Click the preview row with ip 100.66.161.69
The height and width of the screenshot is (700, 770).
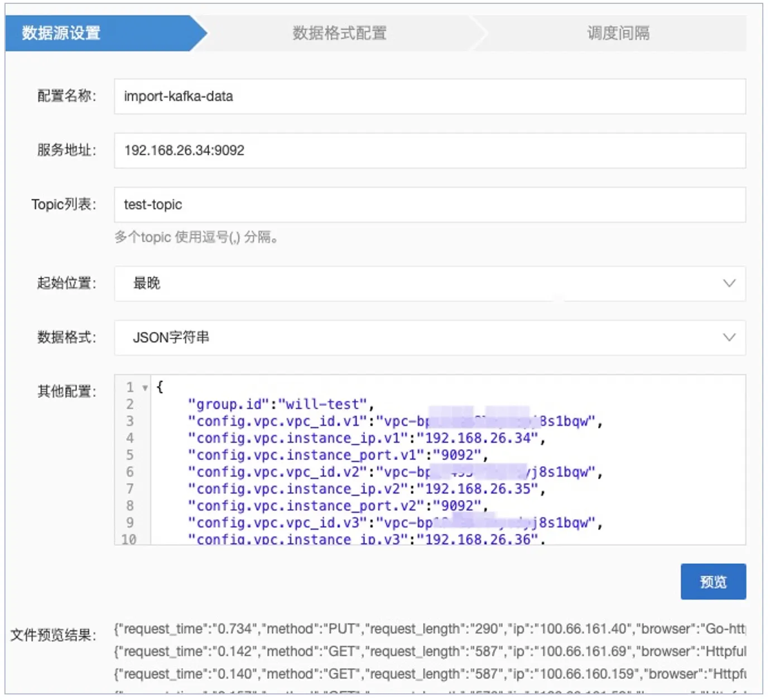(430, 651)
